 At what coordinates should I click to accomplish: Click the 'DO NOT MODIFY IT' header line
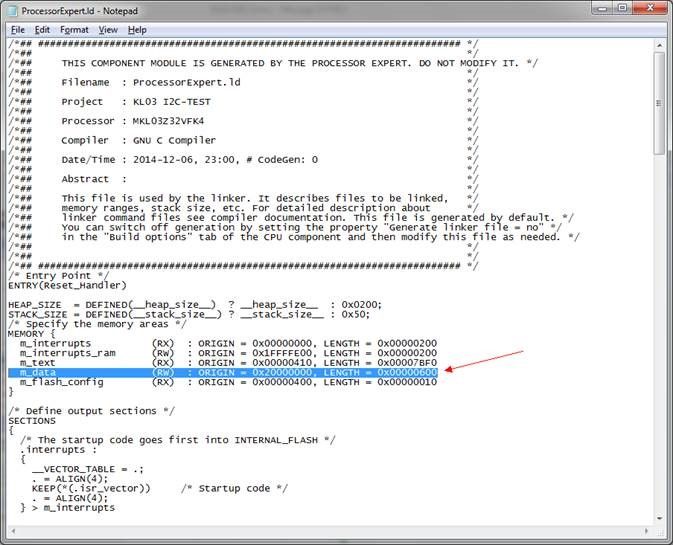coord(299,63)
